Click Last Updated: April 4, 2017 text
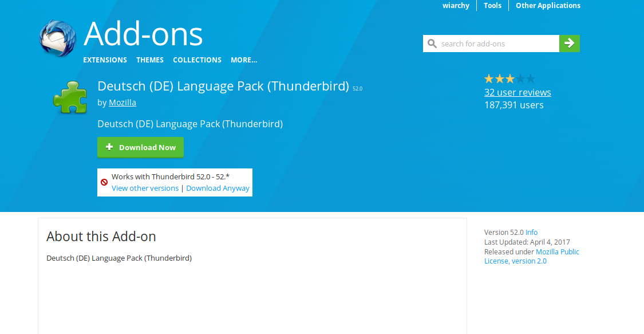The height and width of the screenshot is (334, 644). [x=527, y=242]
